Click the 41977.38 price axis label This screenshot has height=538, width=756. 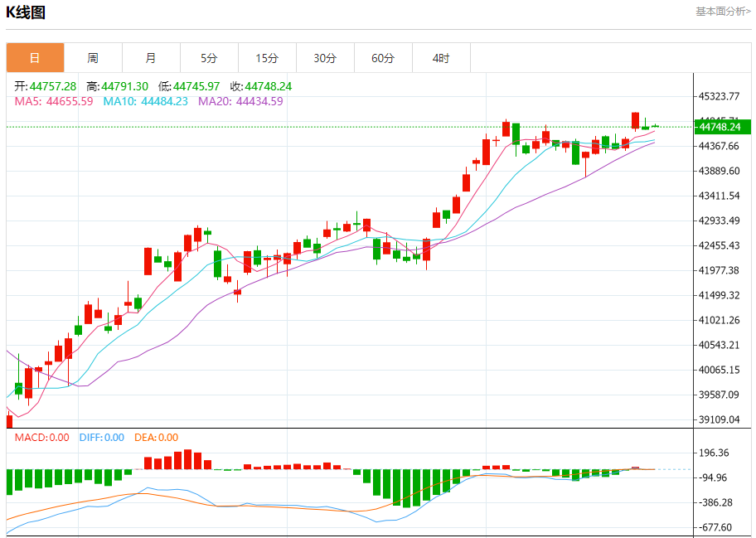(719, 270)
